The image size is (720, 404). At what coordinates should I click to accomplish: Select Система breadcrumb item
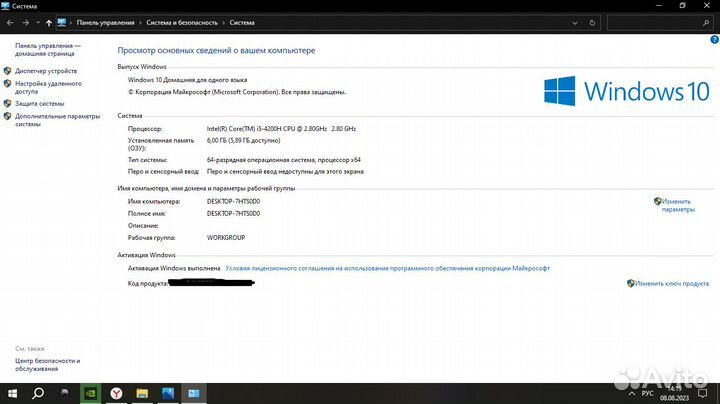click(x=242, y=22)
